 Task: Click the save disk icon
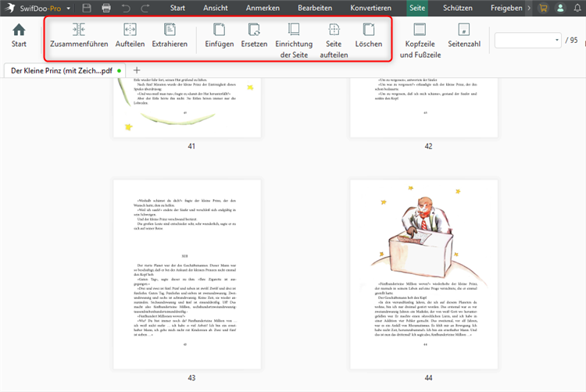tap(87, 8)
